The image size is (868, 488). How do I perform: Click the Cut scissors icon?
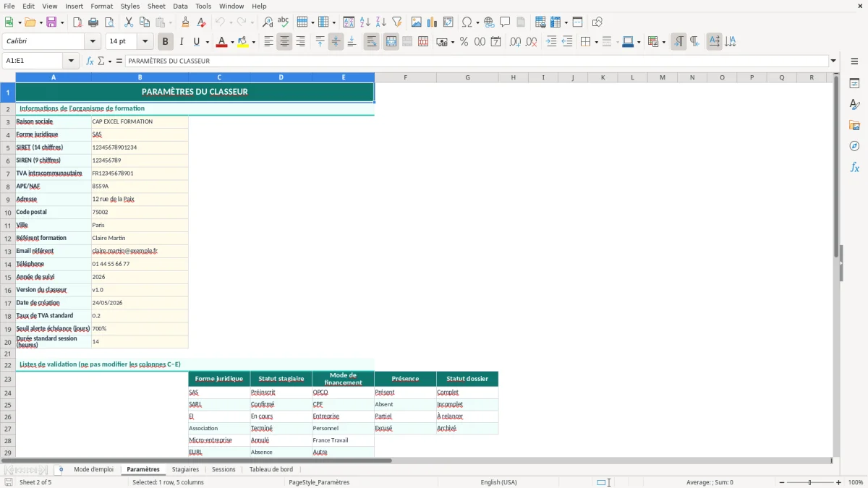point(129,22)
